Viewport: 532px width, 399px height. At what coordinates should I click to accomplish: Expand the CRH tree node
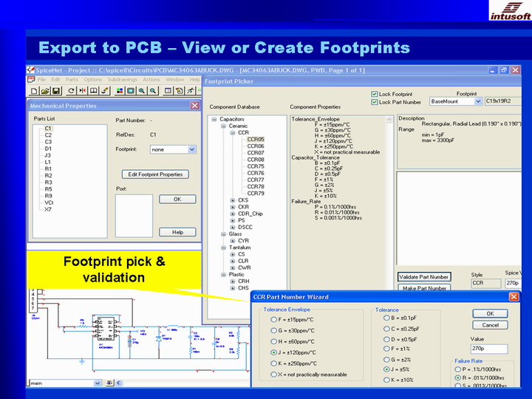[x=233, y=282]
